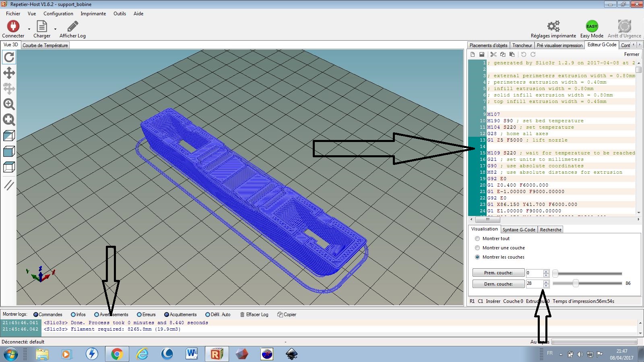The image size is (644, 362).
Task: Open Google Chrome from the taskbar
Action: (x=117, y=354)
